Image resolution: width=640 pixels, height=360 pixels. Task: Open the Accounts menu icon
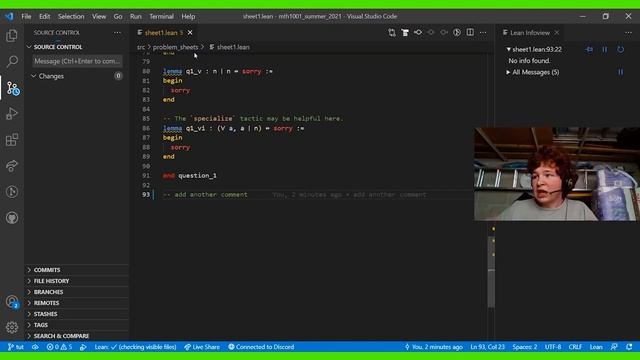coord(12,302)
